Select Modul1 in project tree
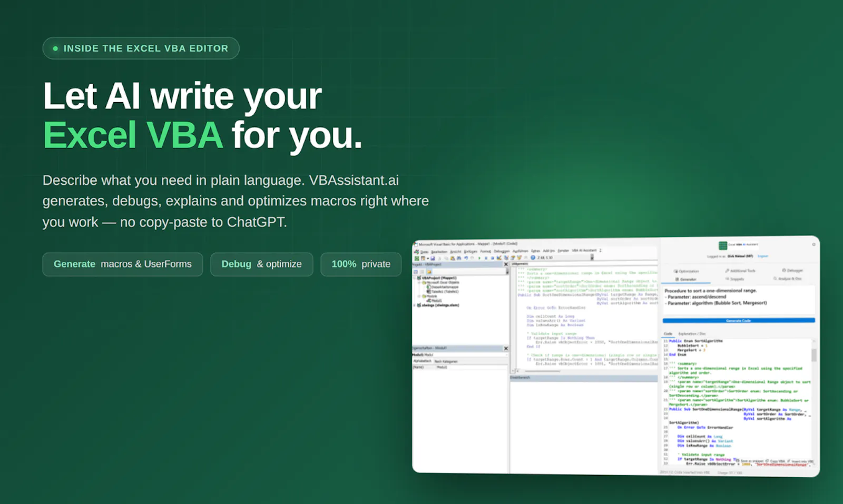The height and width of the screenshot is (504, 843). [435, 300]
